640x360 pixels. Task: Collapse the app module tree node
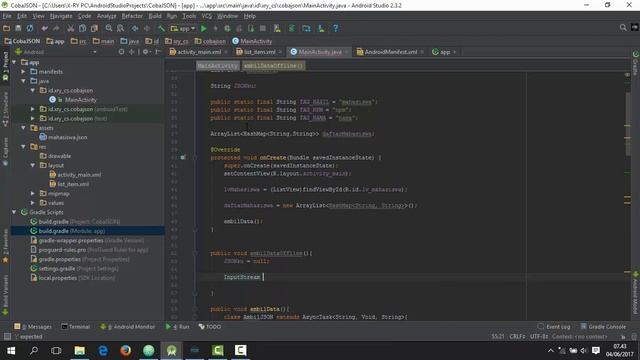[x=14, y=62]
